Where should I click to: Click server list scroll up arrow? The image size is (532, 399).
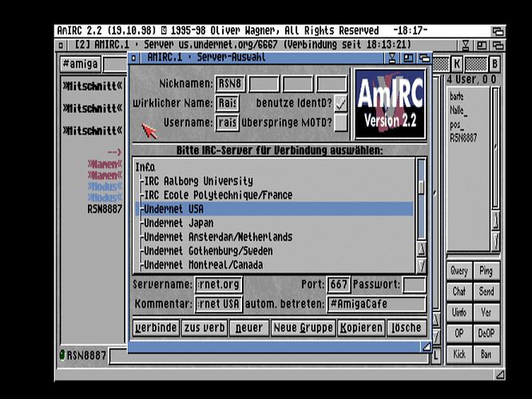(421, 250)
